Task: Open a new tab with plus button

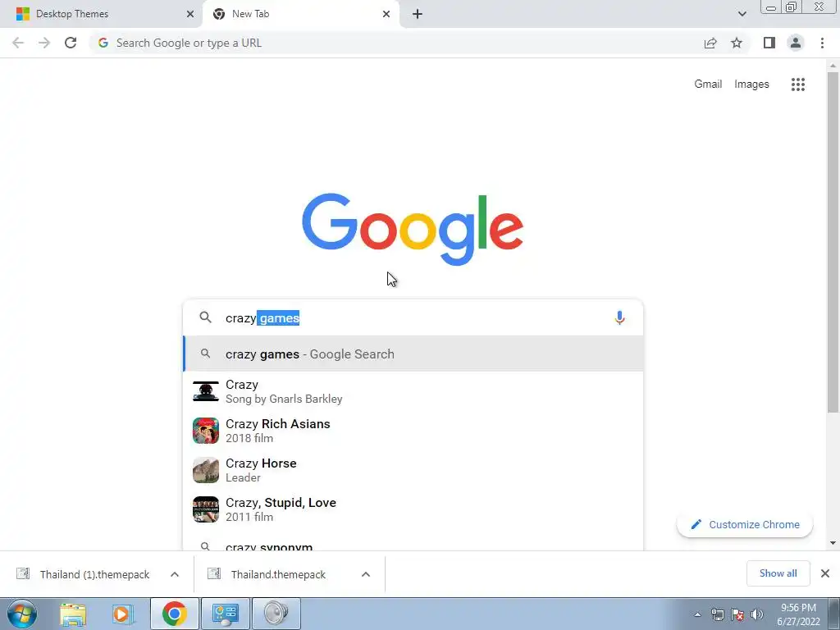Action: click(418, 14)
